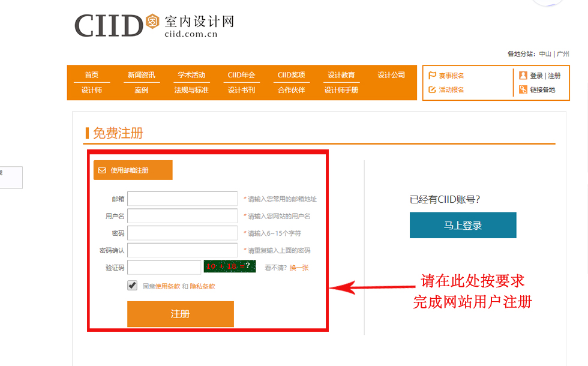Click the 登录 link

tap(536, 76)
